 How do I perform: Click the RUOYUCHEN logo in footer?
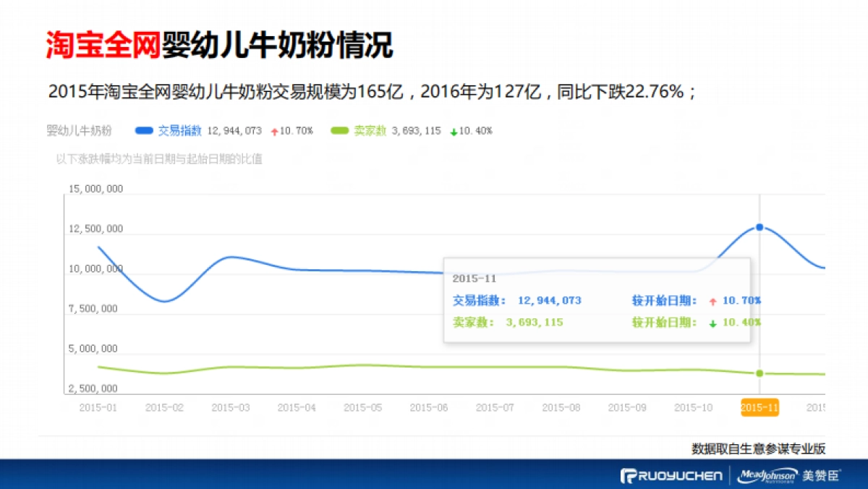pyautogui.click(x=671, y=475)
